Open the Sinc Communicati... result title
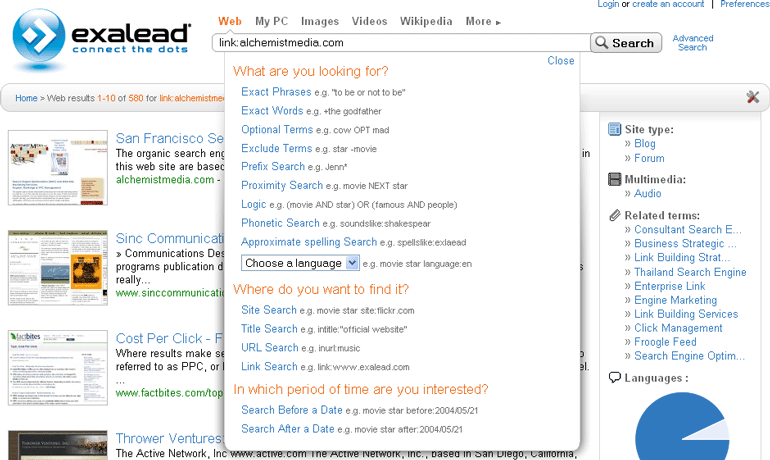 point(169,239)
